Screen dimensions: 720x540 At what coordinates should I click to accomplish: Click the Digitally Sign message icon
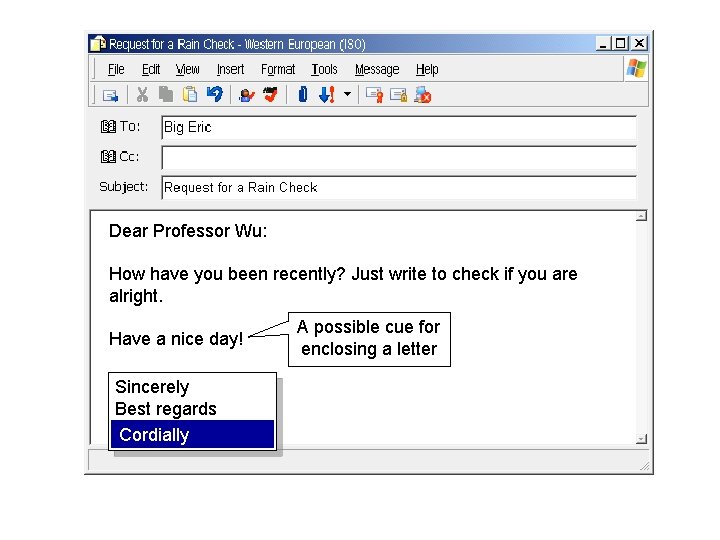point(374,95)
